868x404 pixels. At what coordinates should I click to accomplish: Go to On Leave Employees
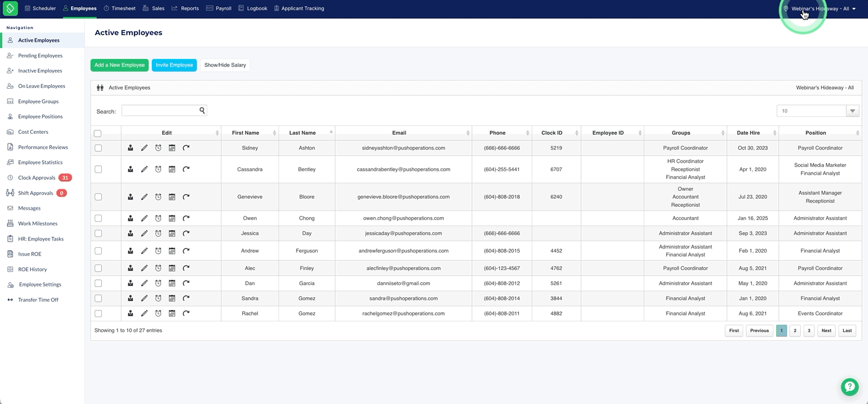(42, 86)
